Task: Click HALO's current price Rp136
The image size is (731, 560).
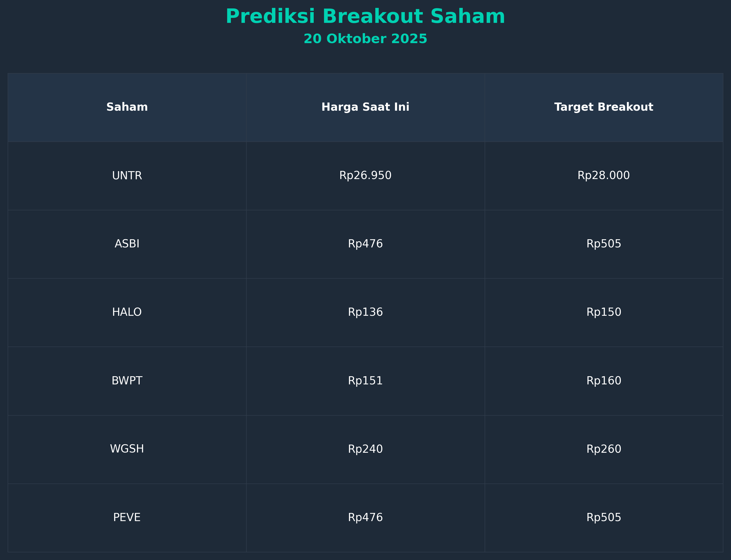Action: pos(365,312)
